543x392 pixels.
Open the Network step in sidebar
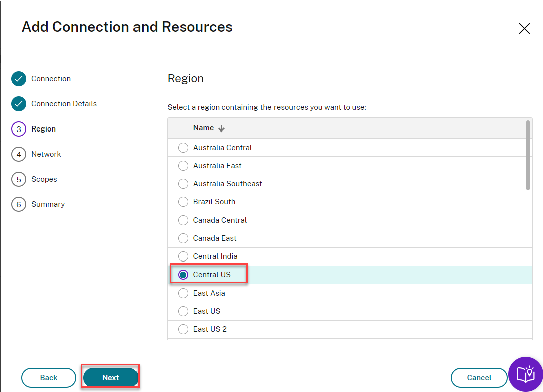click(46, 154)
